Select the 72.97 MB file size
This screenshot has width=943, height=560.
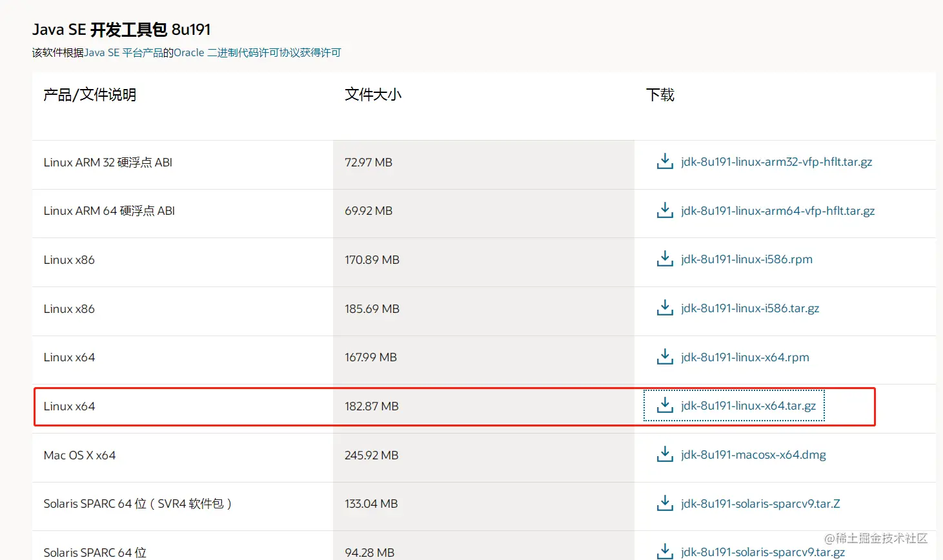pyautogui.click(x=369, y=163)
